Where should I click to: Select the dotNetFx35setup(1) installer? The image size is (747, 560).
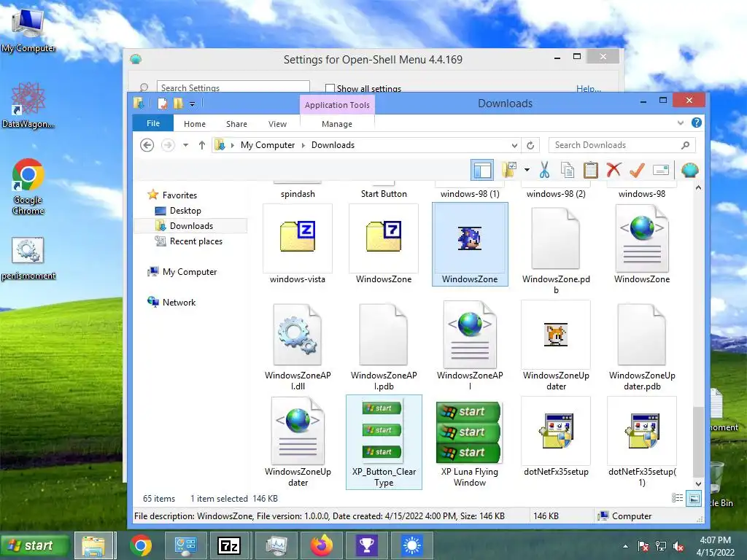pyautogui.click(x=642, y=442)
